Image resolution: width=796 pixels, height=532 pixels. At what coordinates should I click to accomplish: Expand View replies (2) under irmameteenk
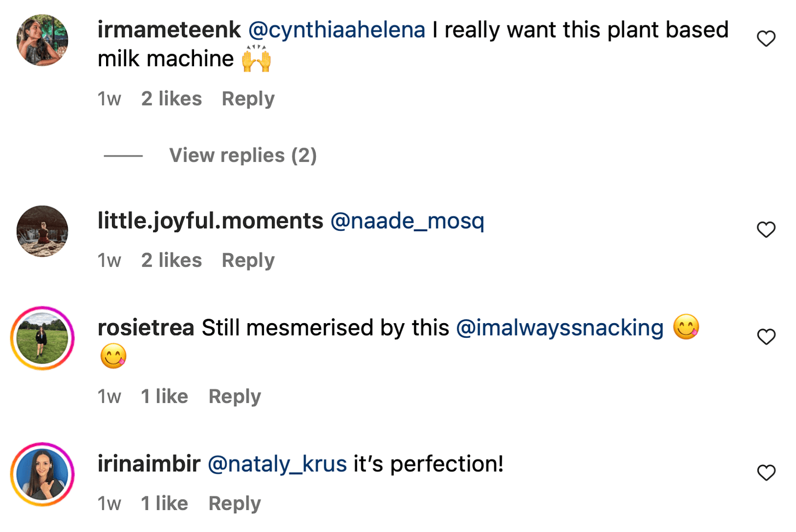pos(243,156)
